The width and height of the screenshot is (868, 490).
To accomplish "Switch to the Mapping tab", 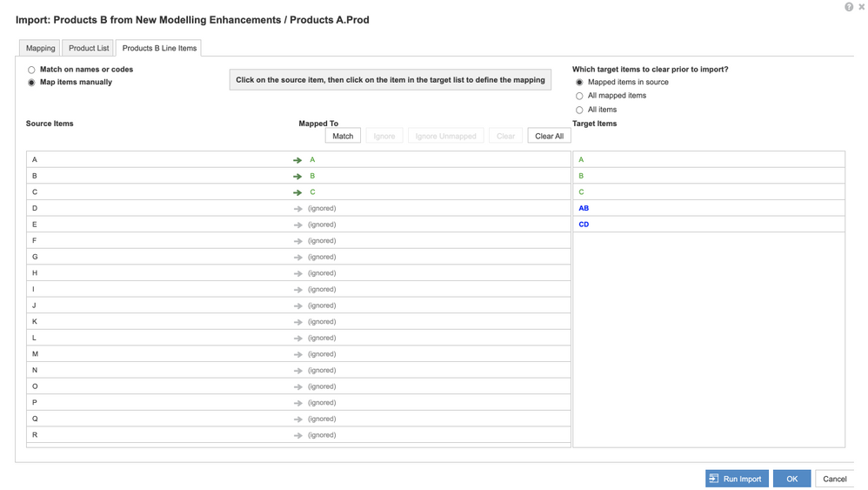I will [40, 48].
